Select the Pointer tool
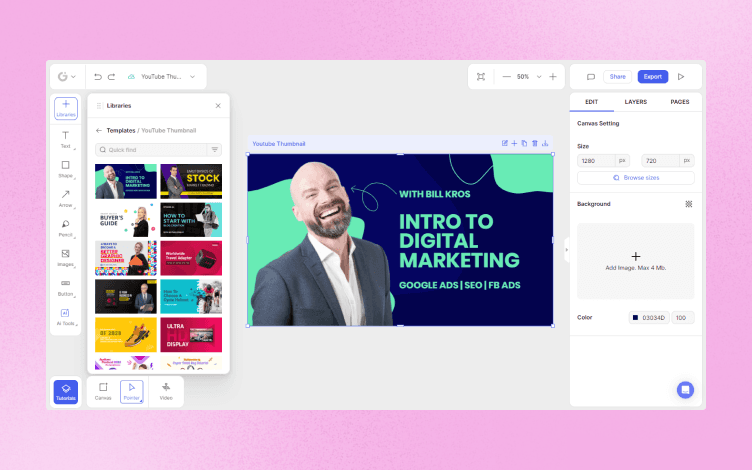 131,392
